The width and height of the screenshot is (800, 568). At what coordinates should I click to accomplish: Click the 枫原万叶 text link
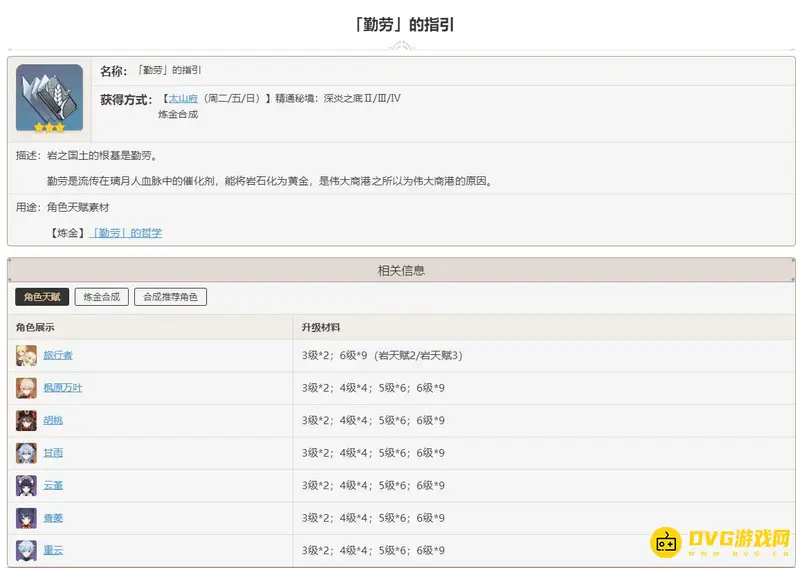[63, 388]
